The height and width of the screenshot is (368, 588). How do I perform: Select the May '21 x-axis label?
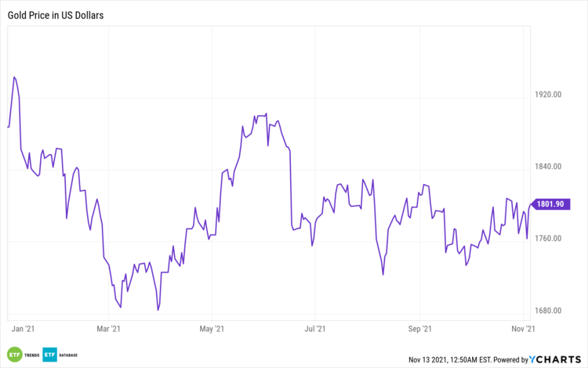212,329
